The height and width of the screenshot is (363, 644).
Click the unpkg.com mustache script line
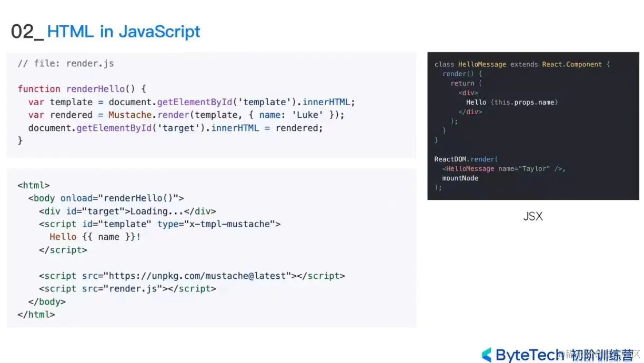click(x=192, y=276)
